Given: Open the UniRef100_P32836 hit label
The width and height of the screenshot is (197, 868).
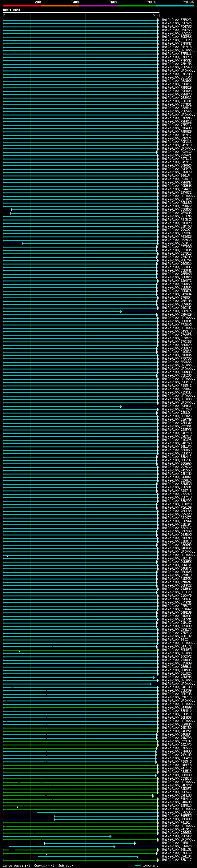Looking at the screenshot, I should click(176, 267).
